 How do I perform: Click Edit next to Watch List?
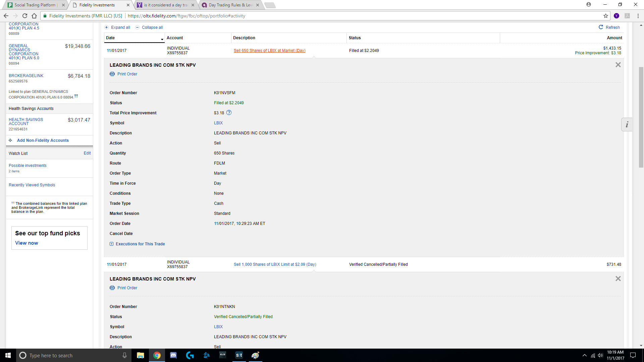coord(87,153)
